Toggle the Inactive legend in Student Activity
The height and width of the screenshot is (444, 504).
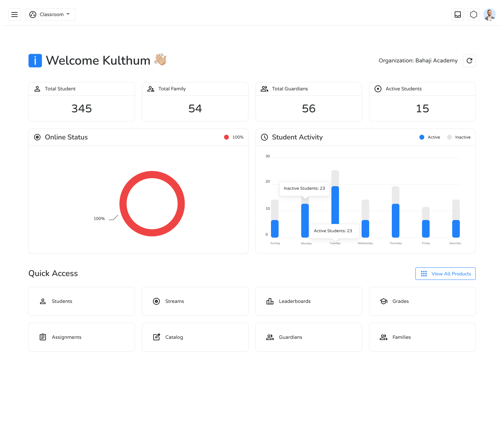pos(458,137)
